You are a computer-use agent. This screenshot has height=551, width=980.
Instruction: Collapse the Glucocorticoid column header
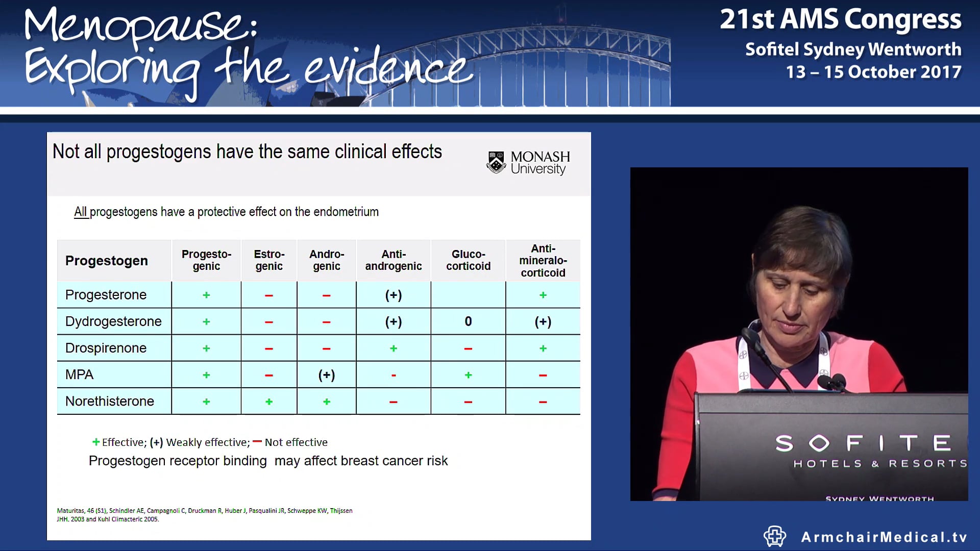pos(468,260)
